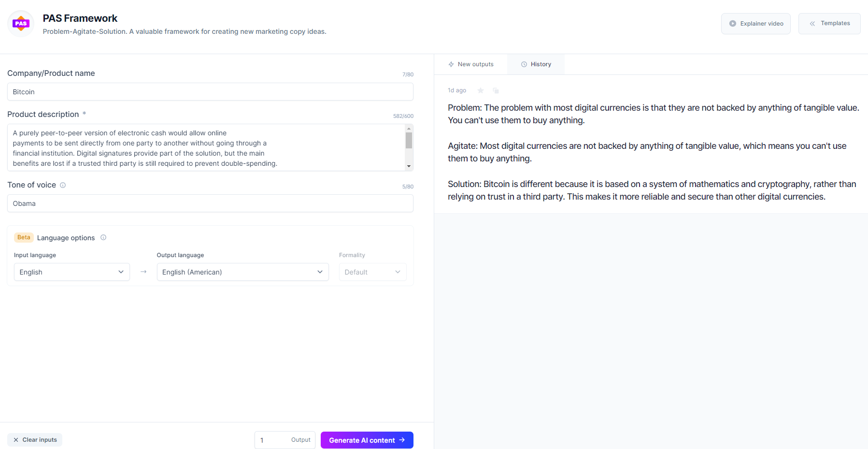Open the Language options info tooltip
868x449 pixels.
103,237
